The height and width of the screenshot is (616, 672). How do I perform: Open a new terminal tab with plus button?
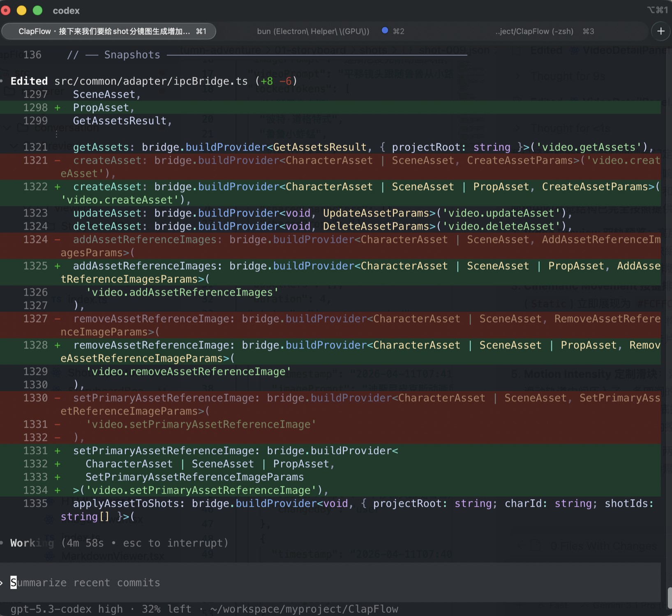660,31
